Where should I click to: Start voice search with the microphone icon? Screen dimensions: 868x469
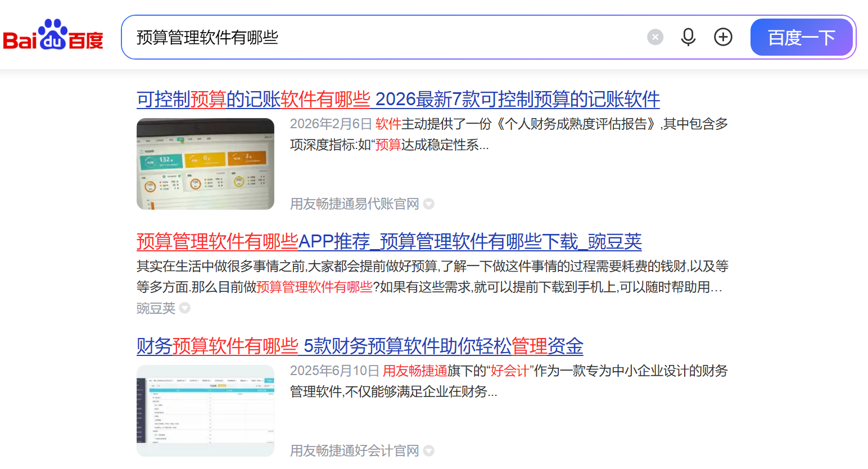click(688, 37)
